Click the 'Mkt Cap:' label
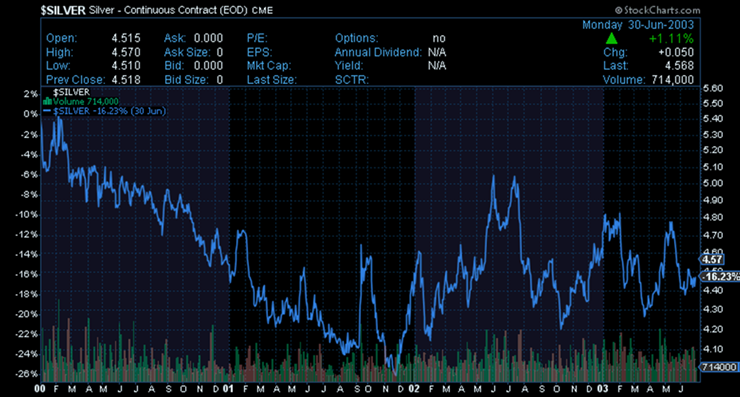This screenshot has width=740, height=397. 269,66
